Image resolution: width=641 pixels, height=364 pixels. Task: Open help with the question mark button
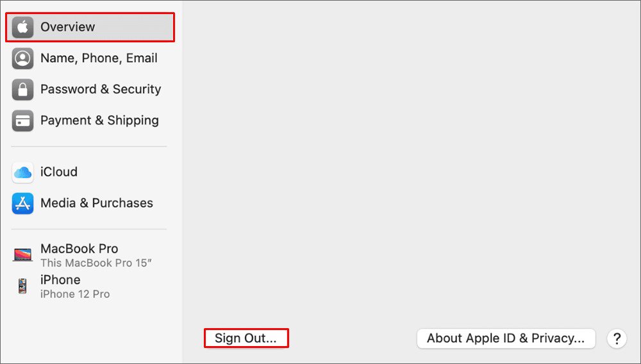coord(617,338)
